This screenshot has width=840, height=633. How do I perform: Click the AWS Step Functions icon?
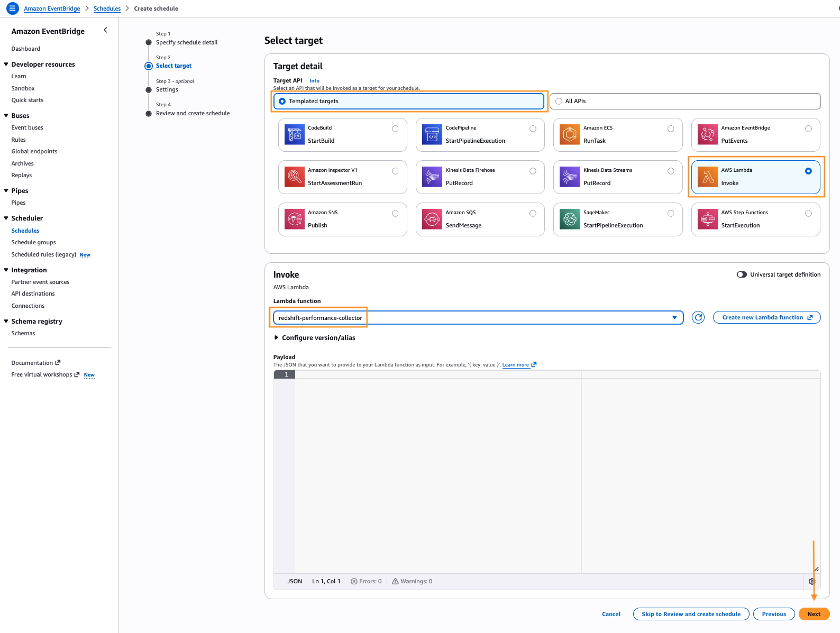coord(708,219)
